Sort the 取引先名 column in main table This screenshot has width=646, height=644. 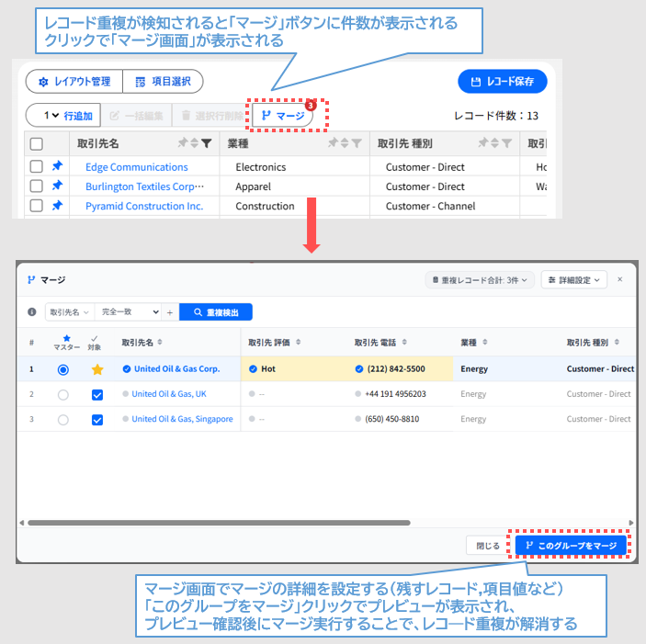pyautogui.click(x=194, y=143)
